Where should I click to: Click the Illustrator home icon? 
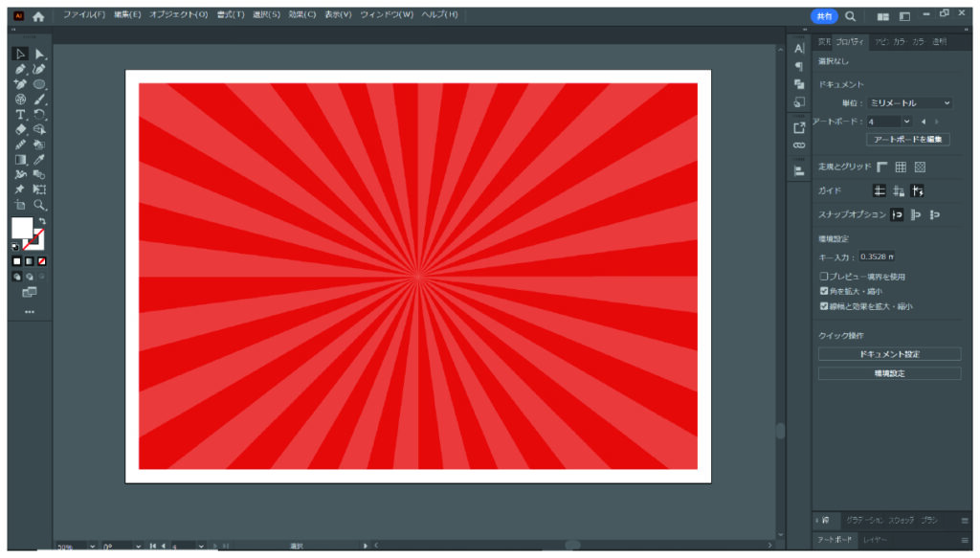(38, 17)
